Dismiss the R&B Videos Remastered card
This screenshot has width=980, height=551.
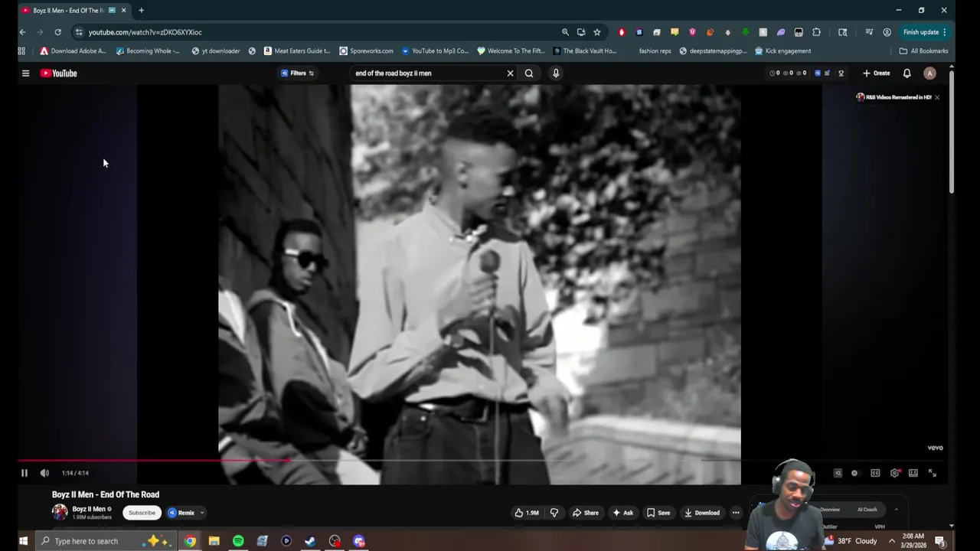click(936, 97)
